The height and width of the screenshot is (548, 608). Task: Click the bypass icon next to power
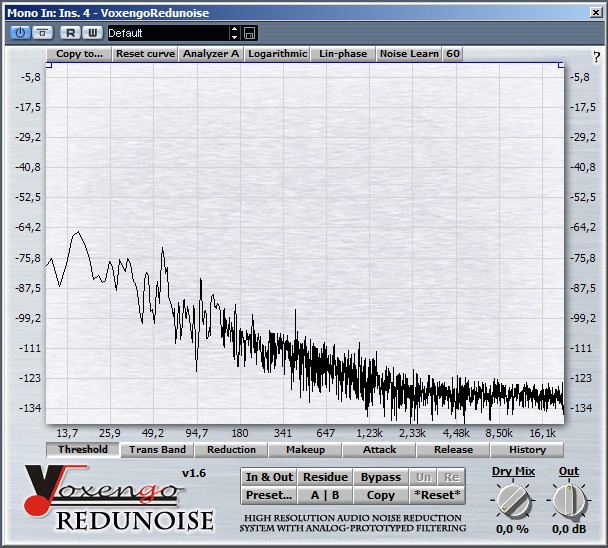[x=41, y=33]
